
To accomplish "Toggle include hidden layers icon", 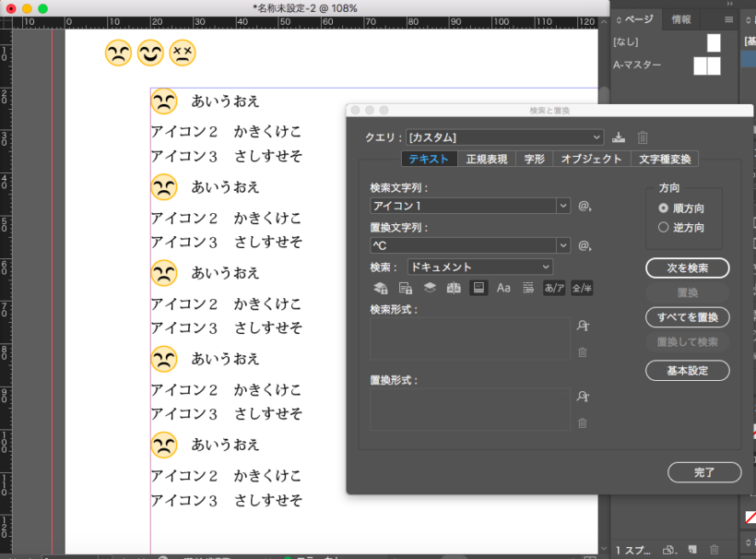I will coord(430,289).
